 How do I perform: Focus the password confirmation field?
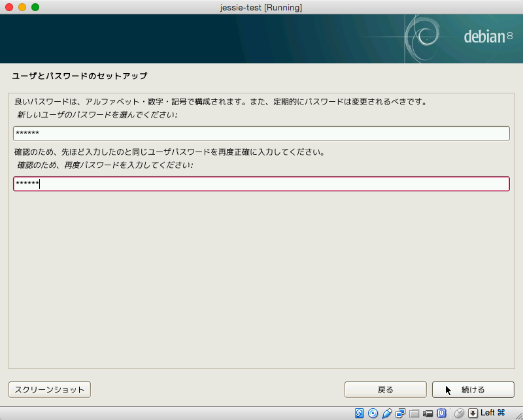[261, 184]
